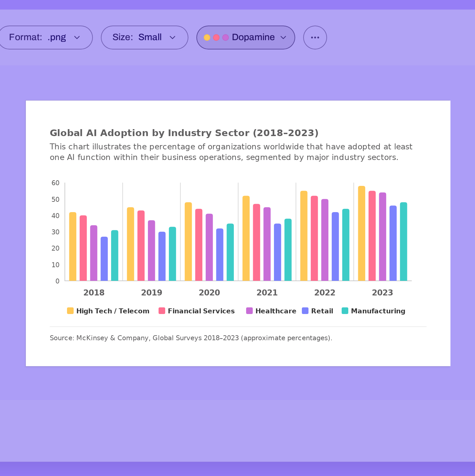Viewport: 475px width, 476px height.
Task: Click the 2022 x-axis label
Action: click(x=325, y=293)
